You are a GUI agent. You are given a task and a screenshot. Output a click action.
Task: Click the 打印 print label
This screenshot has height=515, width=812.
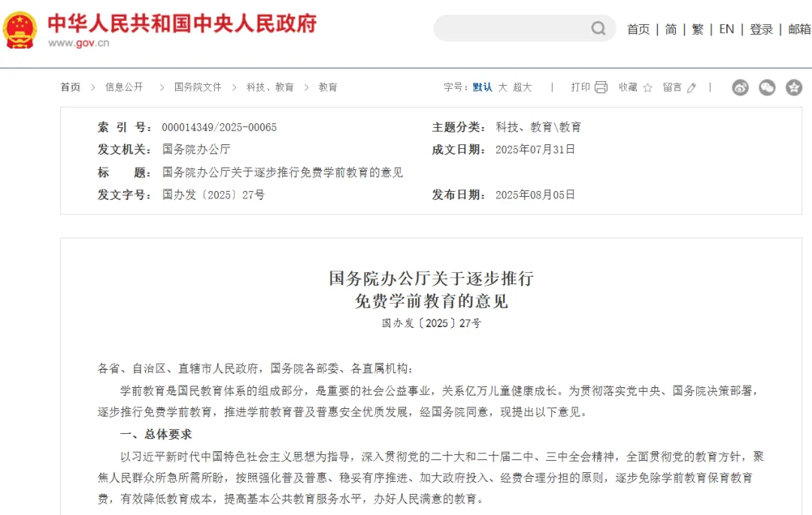(x=580, y=87)
